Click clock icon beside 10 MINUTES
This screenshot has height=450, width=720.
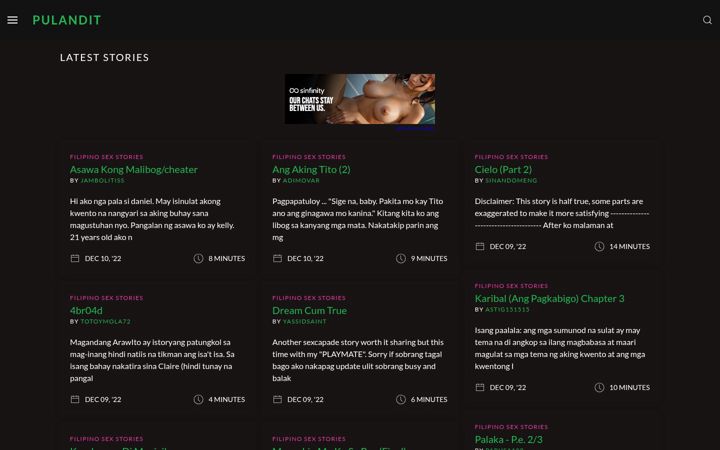(x=599, y=388)
